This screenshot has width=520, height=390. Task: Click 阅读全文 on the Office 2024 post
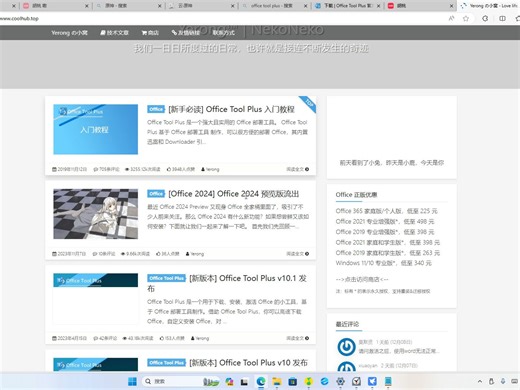(x=297, y=254)
